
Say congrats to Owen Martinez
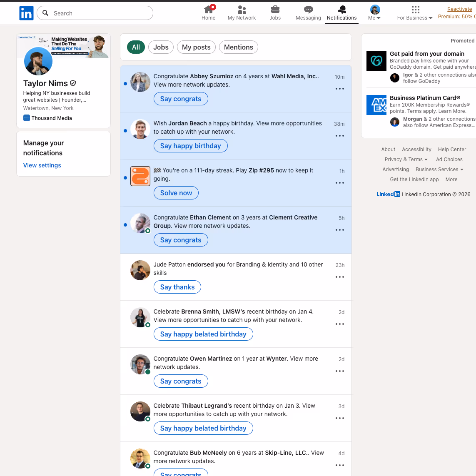click(x=181, y=381)
